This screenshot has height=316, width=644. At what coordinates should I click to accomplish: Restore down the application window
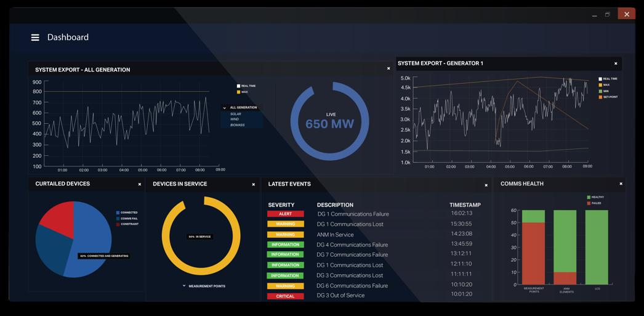(608, 14)
